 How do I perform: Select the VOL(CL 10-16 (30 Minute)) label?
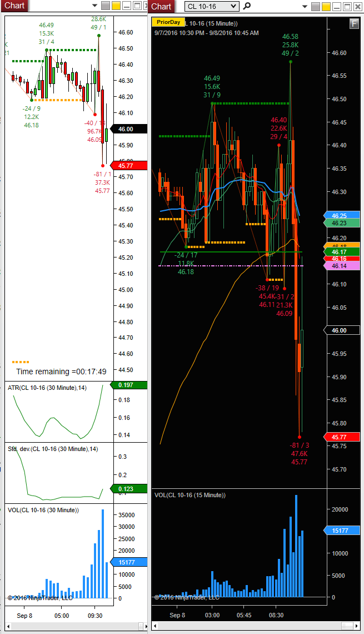[43, 510]
